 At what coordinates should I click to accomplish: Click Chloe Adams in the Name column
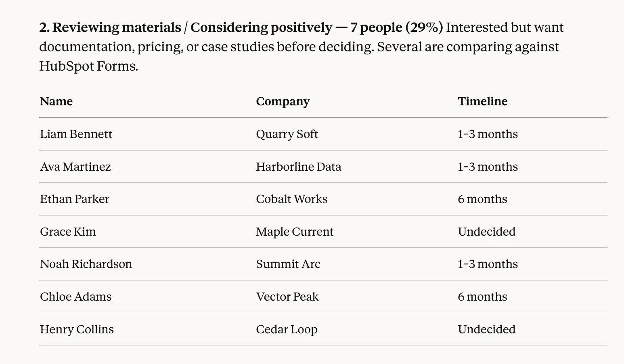[75, 297]
